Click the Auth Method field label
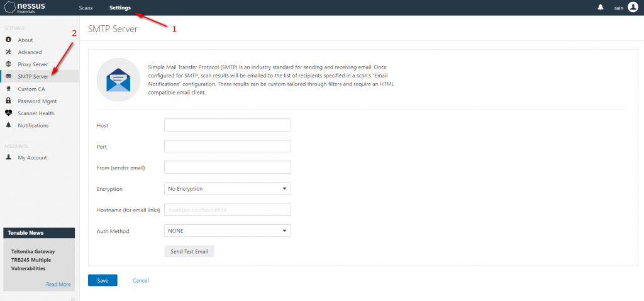The height and width of the screenshot is (301, 644). [113, 231]
